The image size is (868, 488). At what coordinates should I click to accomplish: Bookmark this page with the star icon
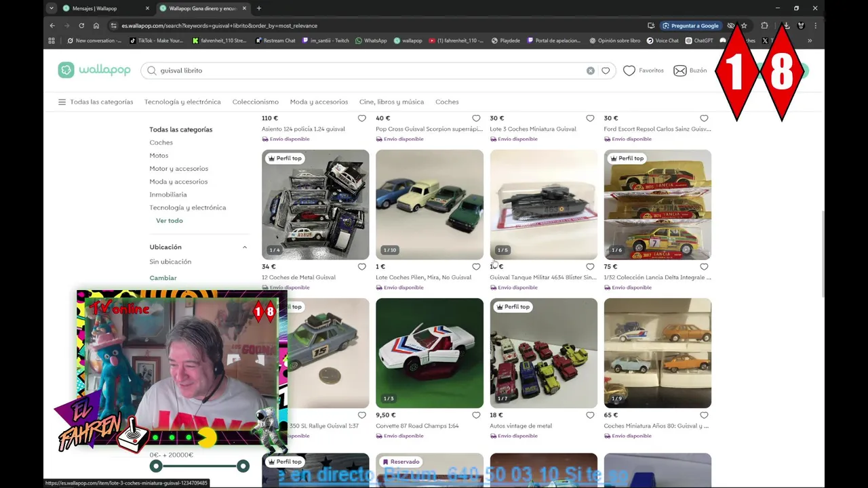(x=744, y=26)
